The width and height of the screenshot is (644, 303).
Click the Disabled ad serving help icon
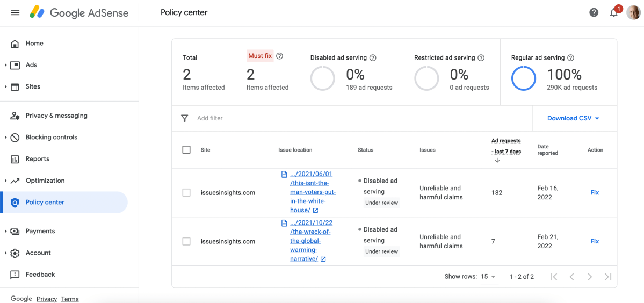[x=373, y=58]
